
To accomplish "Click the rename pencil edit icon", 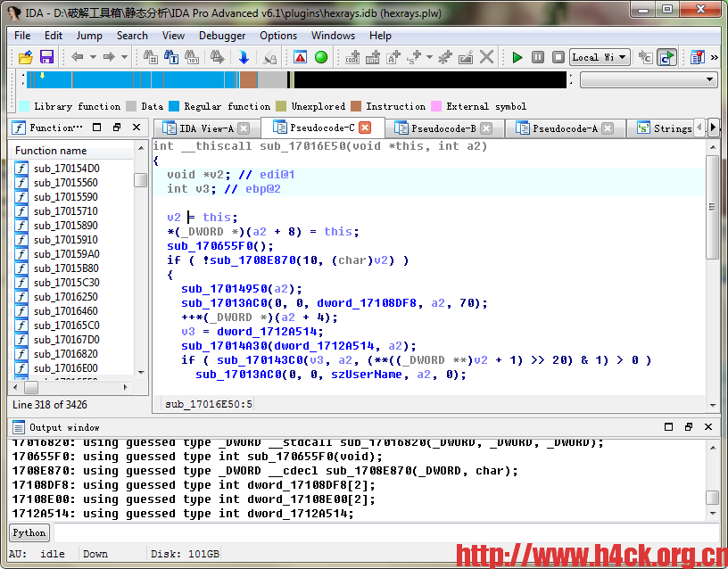I will click(466, 57).
